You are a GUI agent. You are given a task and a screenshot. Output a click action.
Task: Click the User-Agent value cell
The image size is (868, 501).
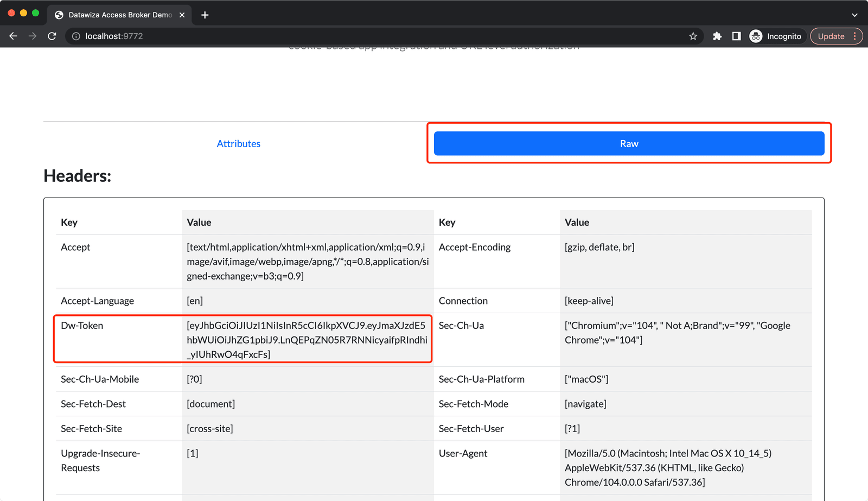[686, 467]
